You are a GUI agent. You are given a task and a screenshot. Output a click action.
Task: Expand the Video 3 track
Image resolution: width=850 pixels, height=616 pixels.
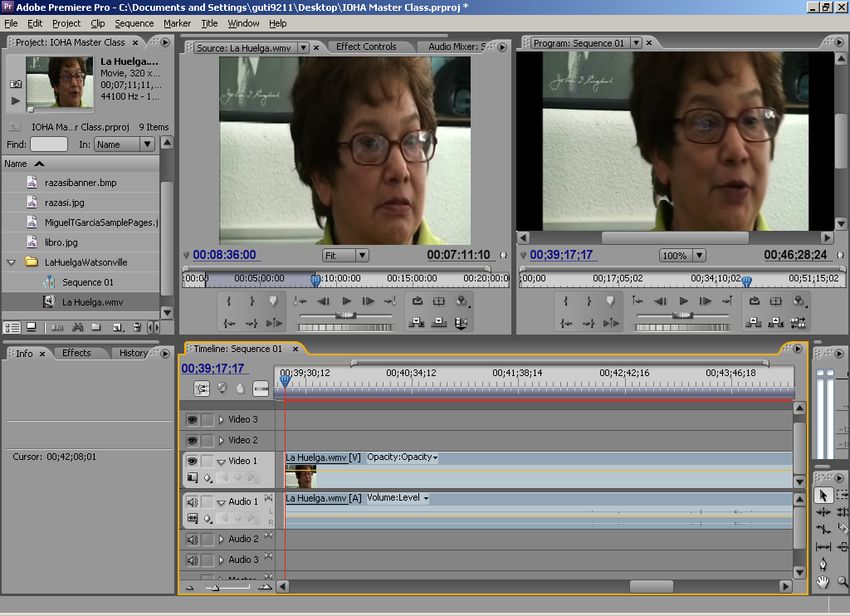[x=221, y=420]
